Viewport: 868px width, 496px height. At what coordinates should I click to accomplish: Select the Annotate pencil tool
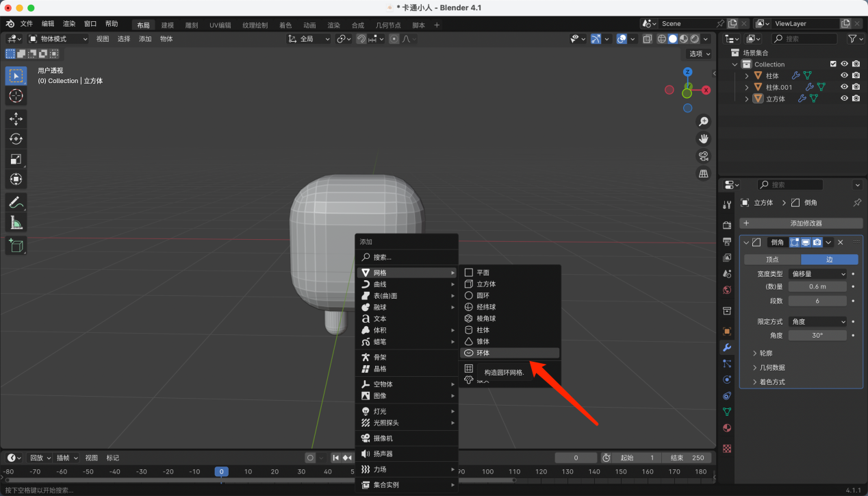click(x=16, y=202)
